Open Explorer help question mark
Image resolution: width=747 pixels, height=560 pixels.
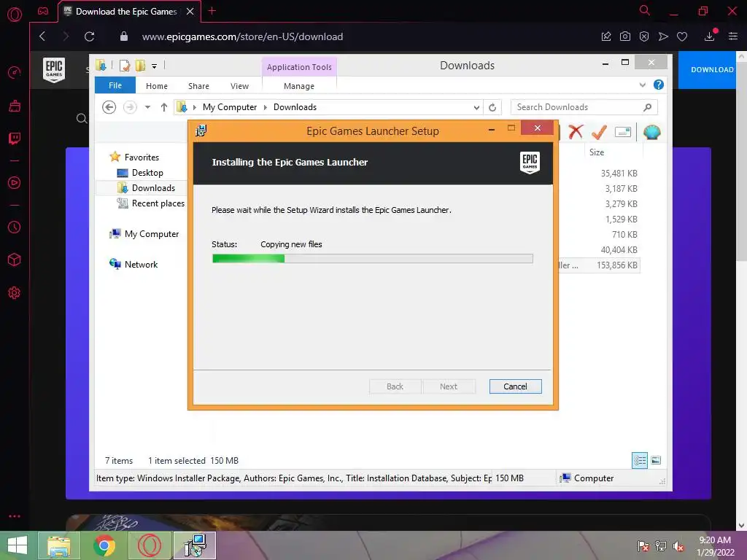pos(659,85)
